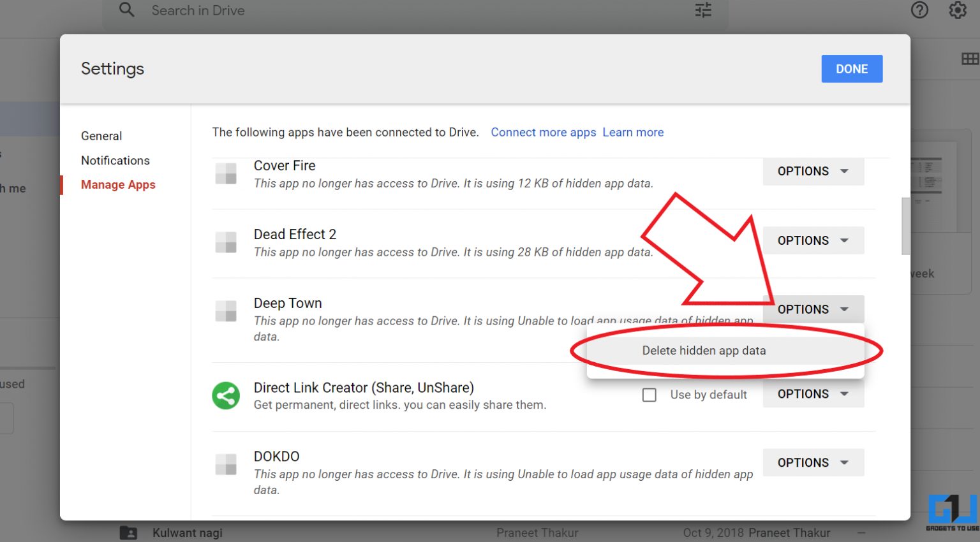Open search options filter icon
Viewport: 980px width, 542px height.
click(x=703, y=10)
